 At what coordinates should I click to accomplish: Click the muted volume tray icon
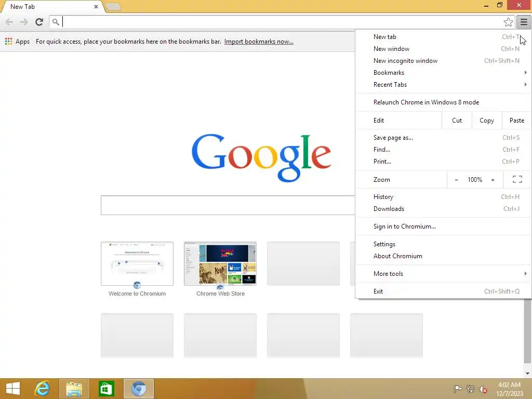click(483, 389)
